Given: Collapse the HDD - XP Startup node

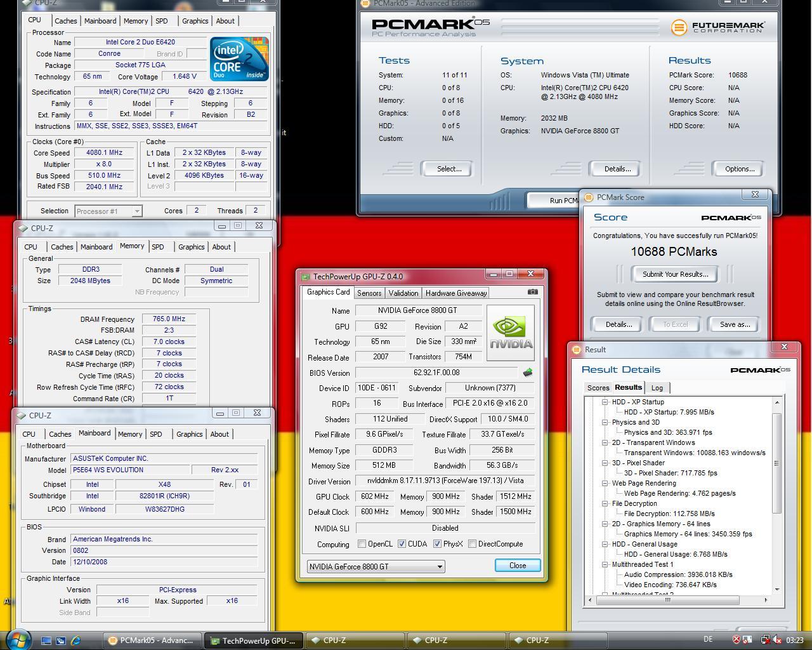Looking at the screenshot, I should click(605, 402).
